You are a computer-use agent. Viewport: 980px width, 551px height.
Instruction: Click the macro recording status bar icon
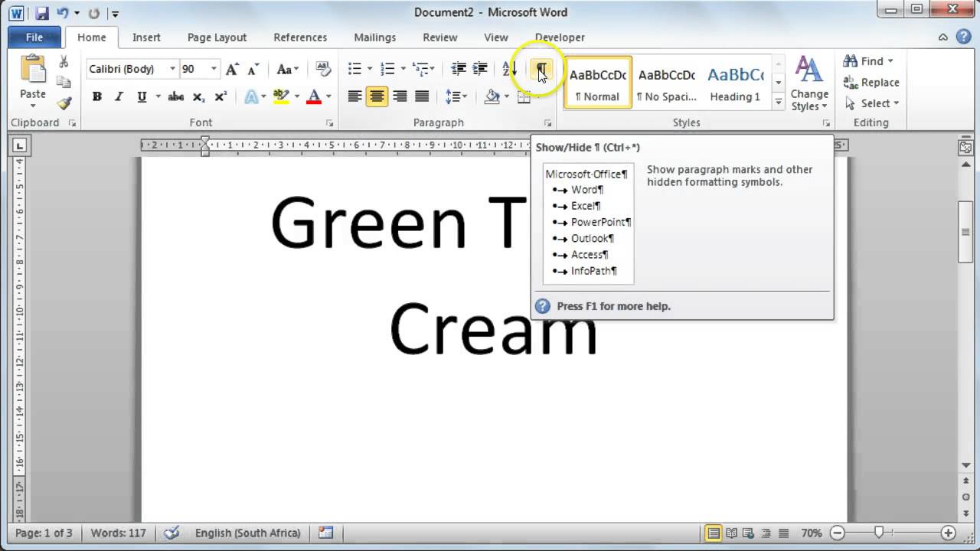(x=326, y=533)
